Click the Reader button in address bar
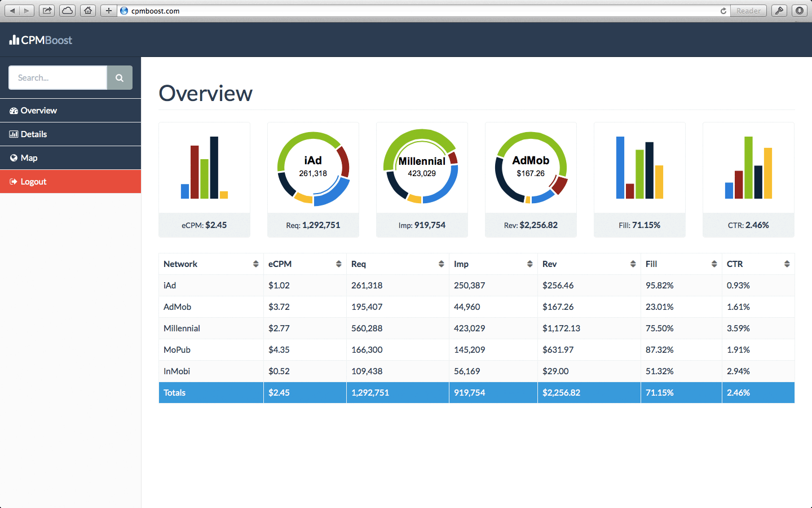Viewport: 812px width, 508px height. click(748, 11)
